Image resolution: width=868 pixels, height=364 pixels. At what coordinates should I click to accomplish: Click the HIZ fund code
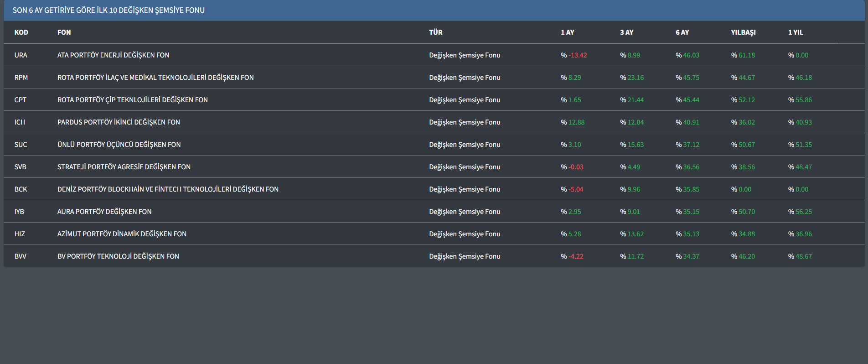(x=20, y=234)
